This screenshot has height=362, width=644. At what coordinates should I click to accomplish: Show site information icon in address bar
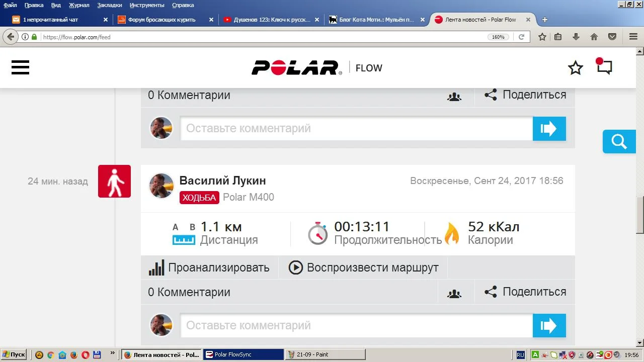25,37
